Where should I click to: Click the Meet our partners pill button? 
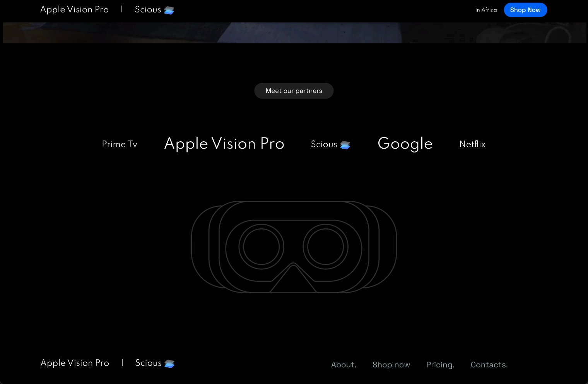(294, 91)
